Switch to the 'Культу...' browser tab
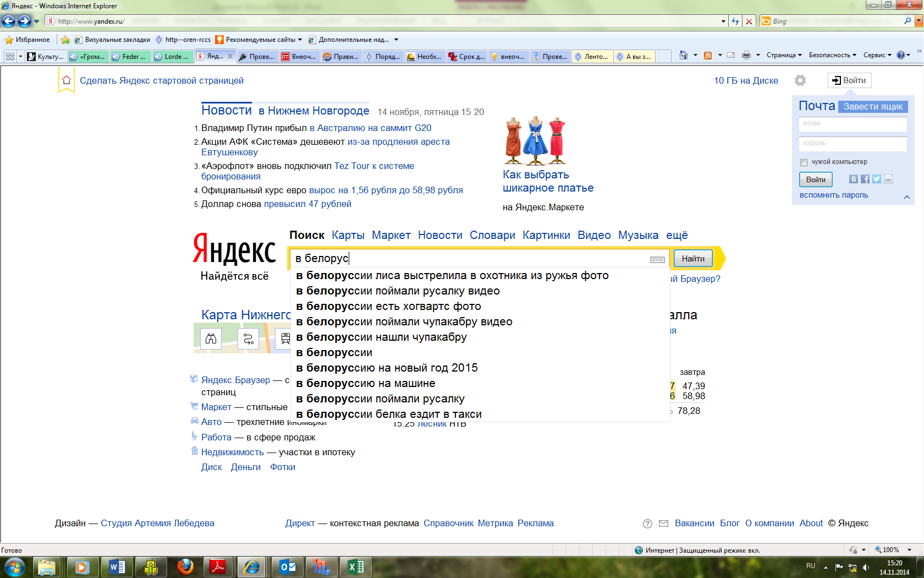This screenshot has height=578, width=924. tap(46, 56)
